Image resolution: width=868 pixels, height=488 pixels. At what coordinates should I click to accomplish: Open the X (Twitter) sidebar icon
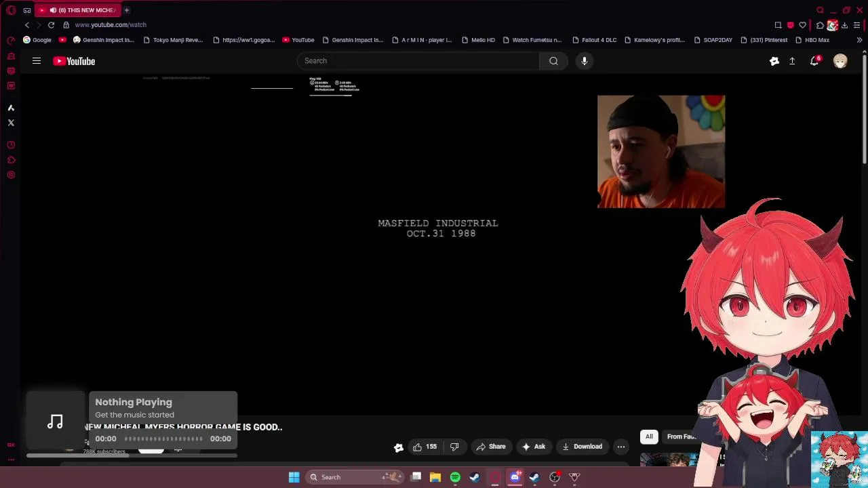11,123
